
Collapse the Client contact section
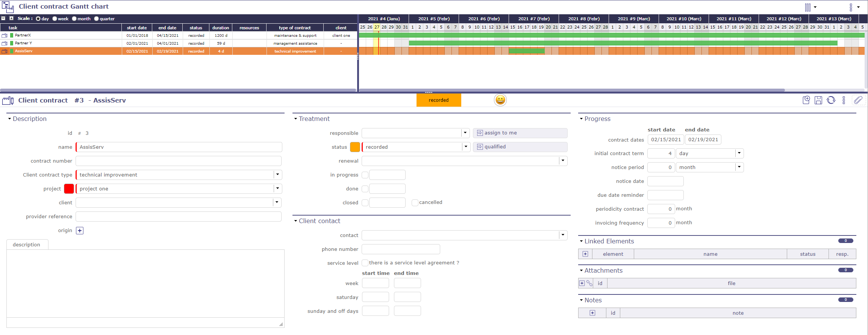295,221
